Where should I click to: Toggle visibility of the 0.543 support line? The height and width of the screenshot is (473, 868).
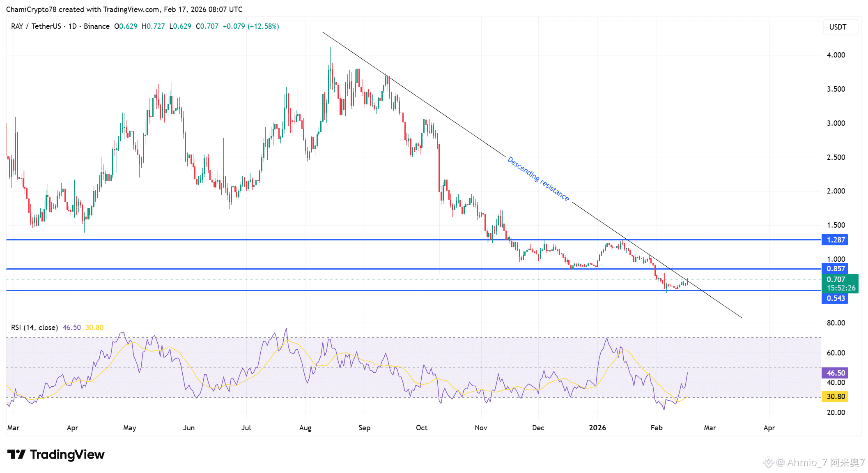click(x=836, y=299)
